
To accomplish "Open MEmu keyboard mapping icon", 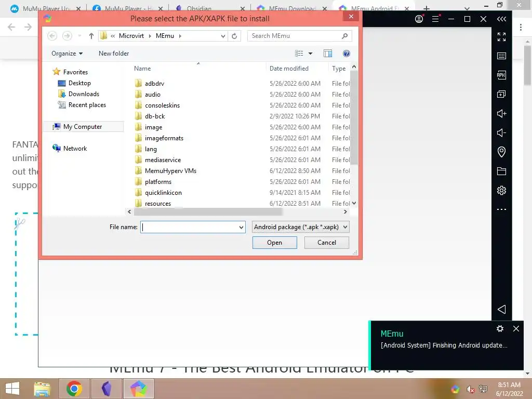I will [501, 56].
